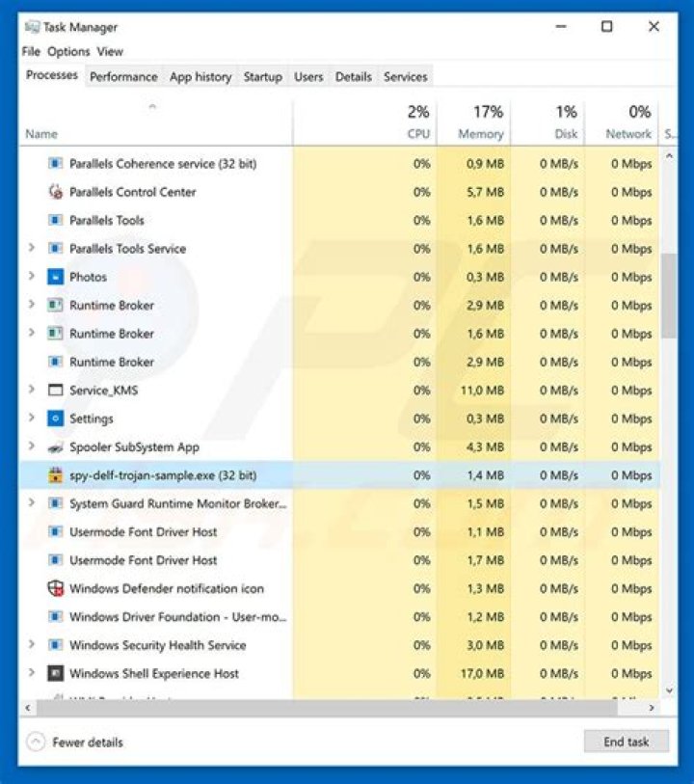This screenshot has height=784, width=694.
Task: Click the Task Manager title bar icon
Action: click(x=32, y=26)
